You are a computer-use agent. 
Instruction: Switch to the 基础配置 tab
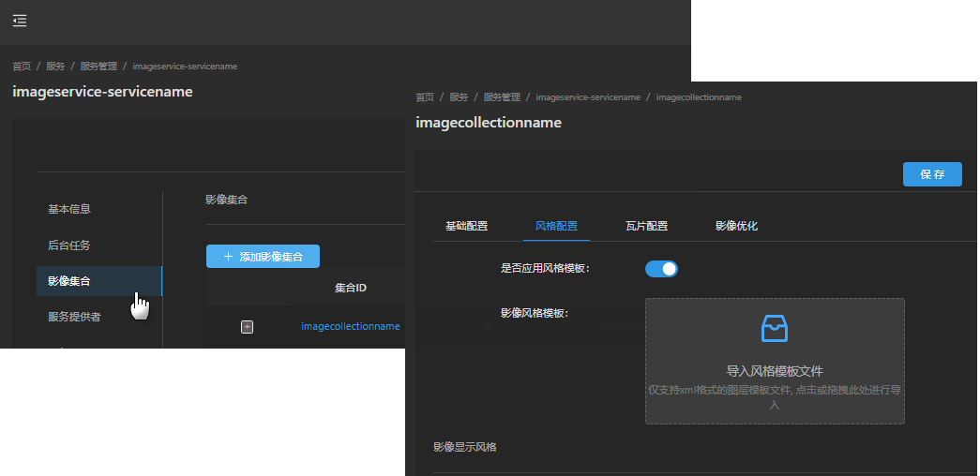(x=466, y=226)
